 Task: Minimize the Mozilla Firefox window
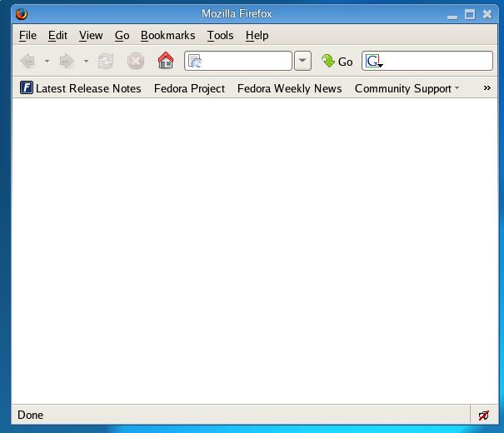click(452, 16)
